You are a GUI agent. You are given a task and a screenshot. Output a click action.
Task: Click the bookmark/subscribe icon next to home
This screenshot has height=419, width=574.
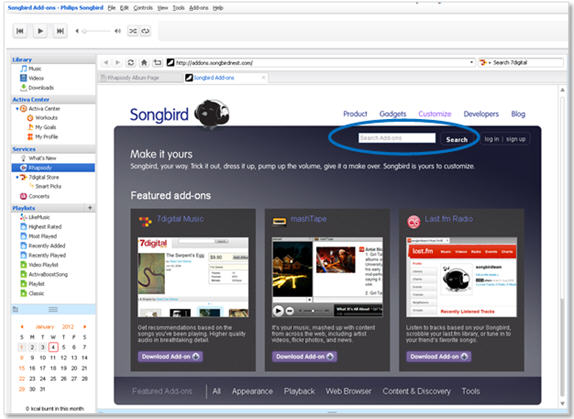coord(157,63)
